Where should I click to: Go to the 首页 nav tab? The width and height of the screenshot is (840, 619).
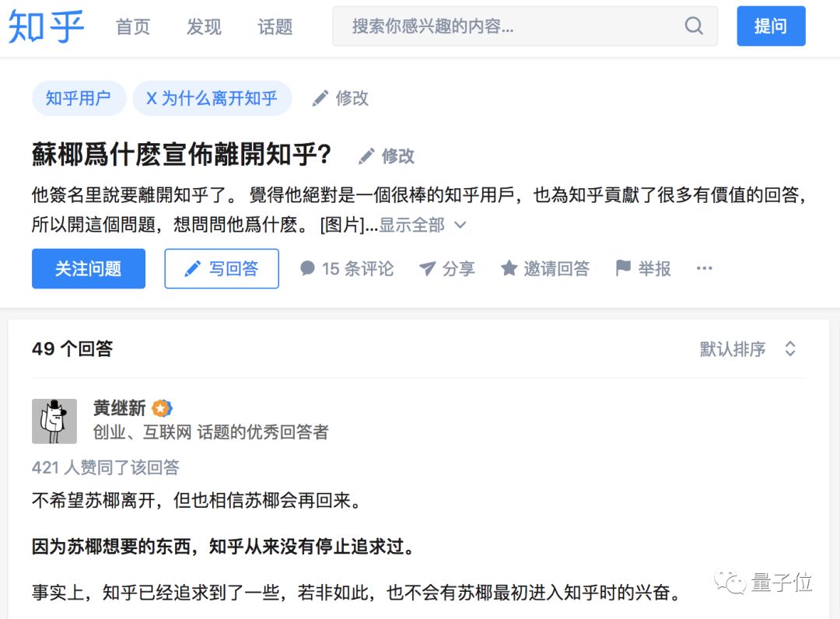tap(133, 27)
